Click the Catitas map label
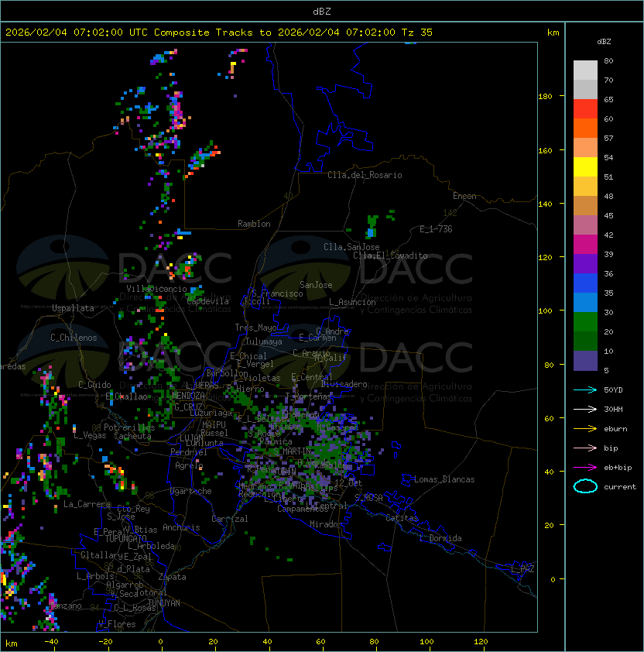The image size is (644, 652). tap(402, 518)
